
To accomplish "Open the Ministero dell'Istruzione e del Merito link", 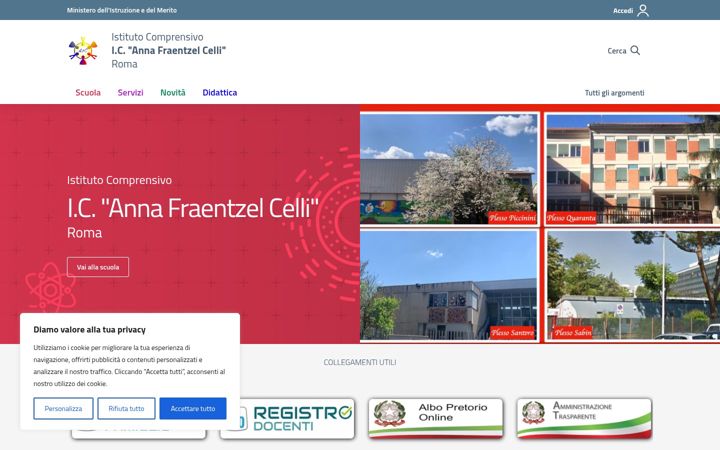I will (x=122, y=10).
